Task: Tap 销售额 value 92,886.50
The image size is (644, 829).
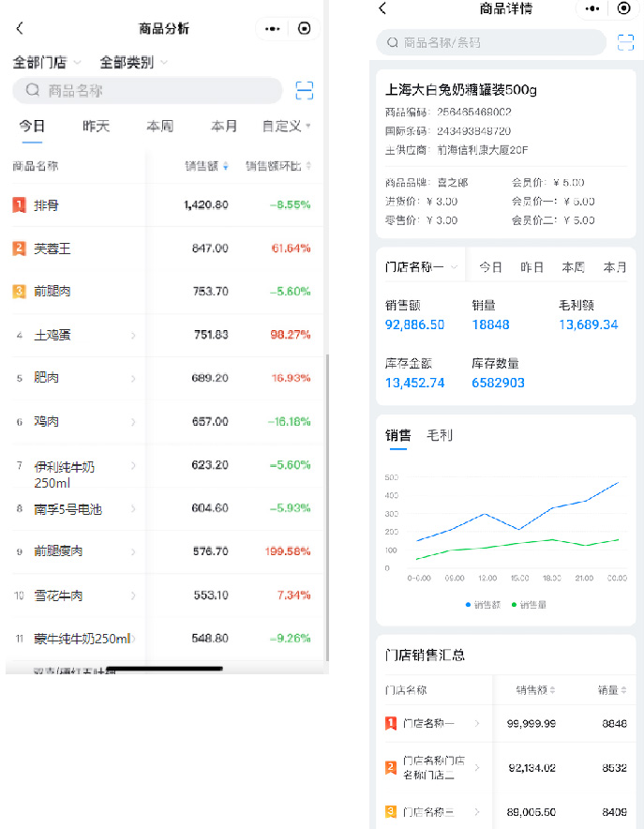Action: pos(414,324)
